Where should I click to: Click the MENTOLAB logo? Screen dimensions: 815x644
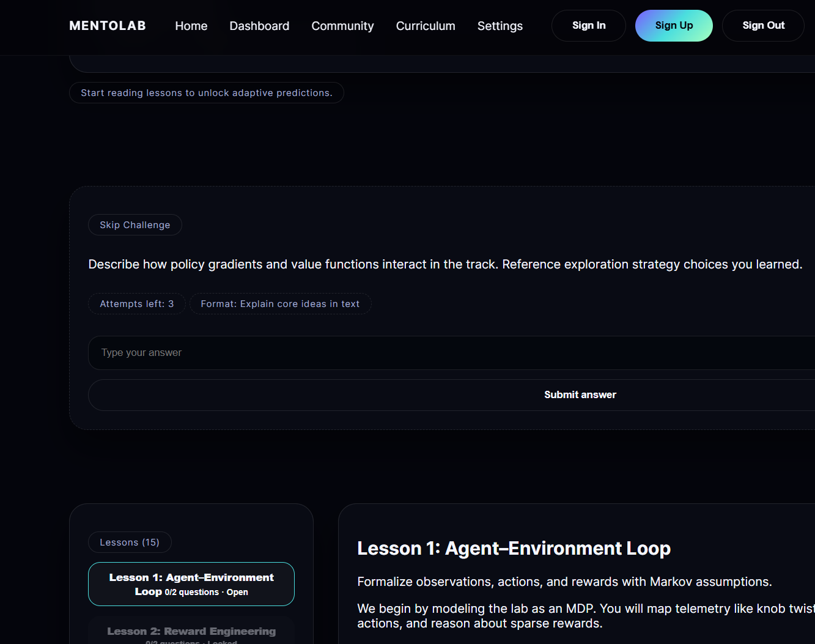tap(107, 26)
